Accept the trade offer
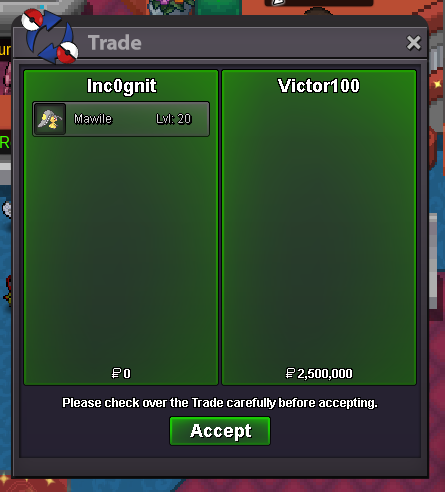The width and height of the screenshot is (445, 492). click(220, 431)
